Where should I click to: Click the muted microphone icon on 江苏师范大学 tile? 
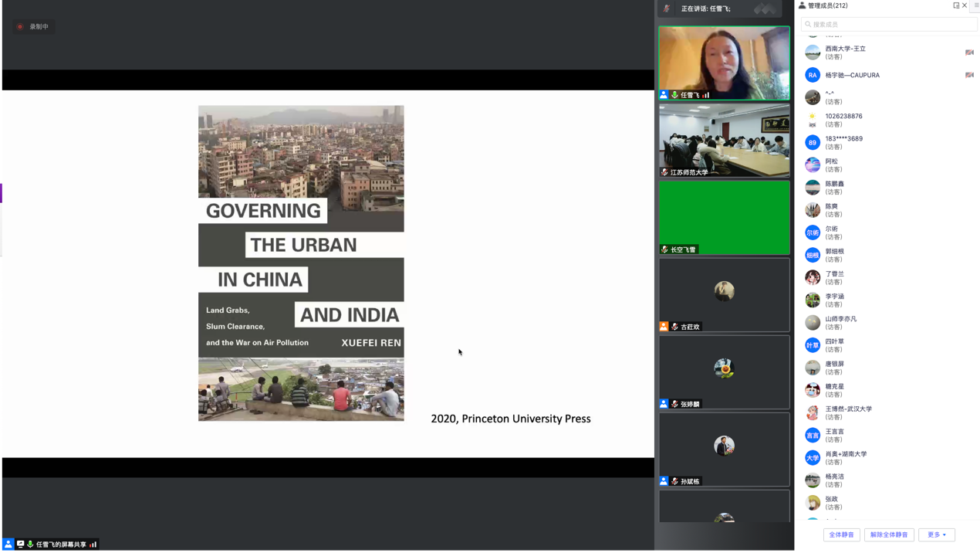(664, 172)
